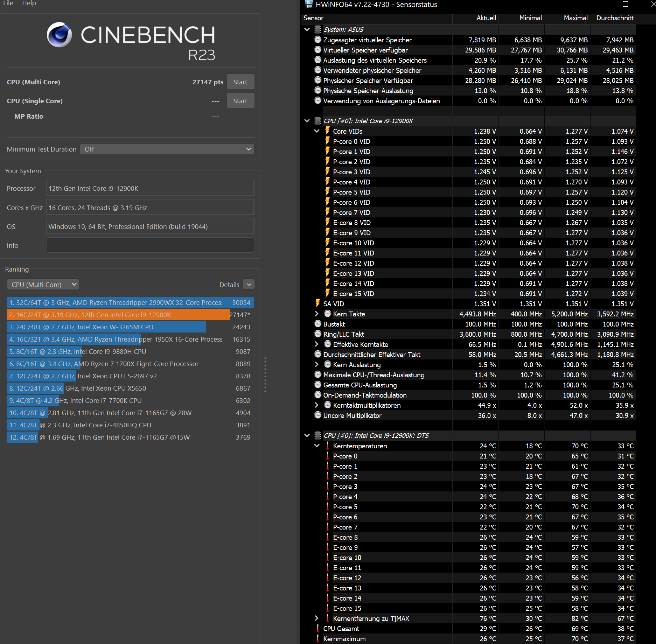This screenshot has width=656, height=644.
Task: Click the Info text field
Action: 150,245
